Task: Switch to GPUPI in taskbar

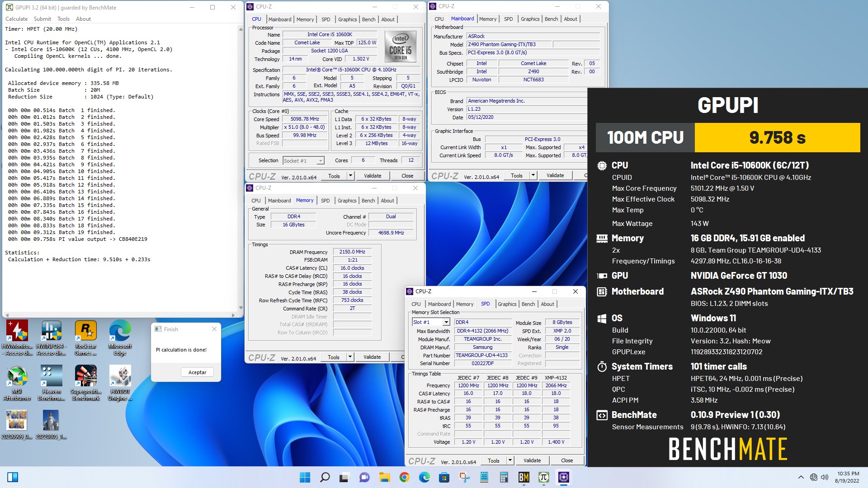Action: pyautogui.click(x=544, y=477)
